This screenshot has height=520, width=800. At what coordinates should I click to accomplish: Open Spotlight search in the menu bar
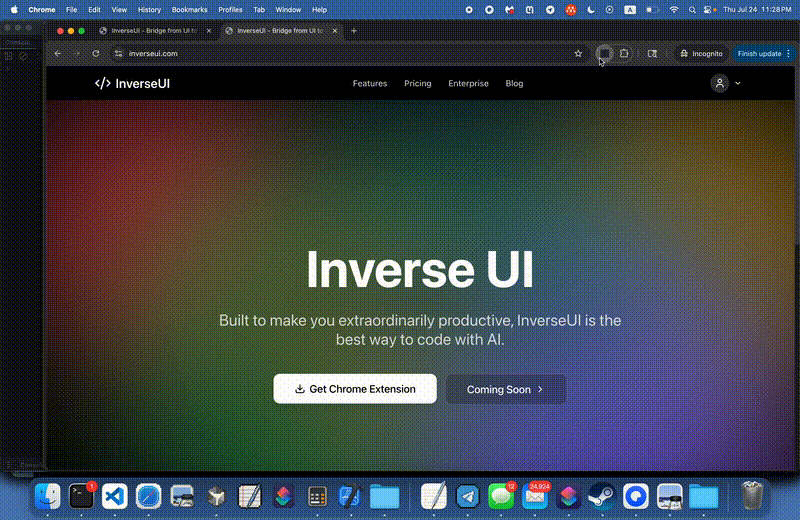(692, 10)
